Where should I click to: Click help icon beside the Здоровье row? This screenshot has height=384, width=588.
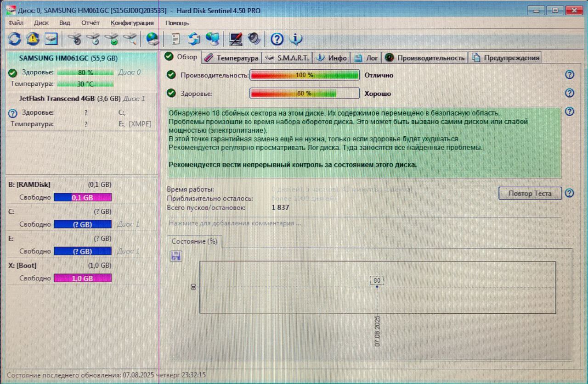570,93
